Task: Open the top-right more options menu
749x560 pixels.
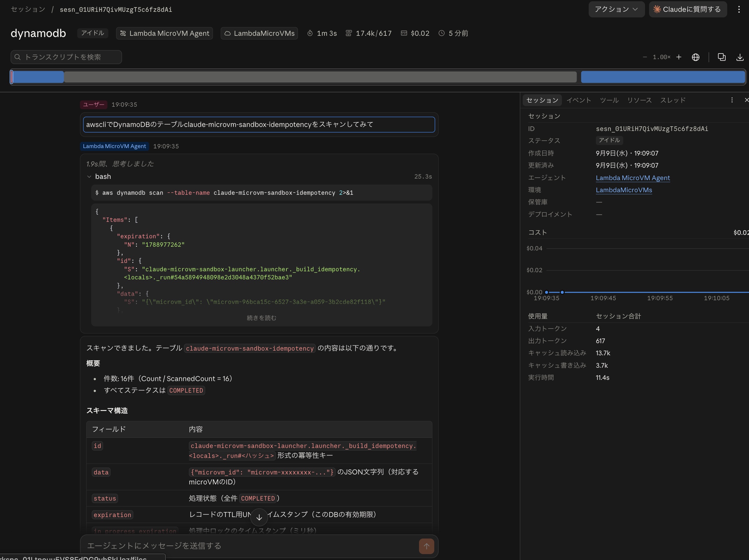Action: point(739,9)
